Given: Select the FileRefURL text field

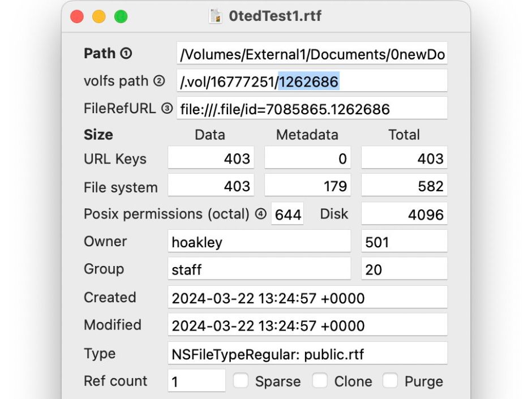Looking at the screenshot, I should point(312,109).
